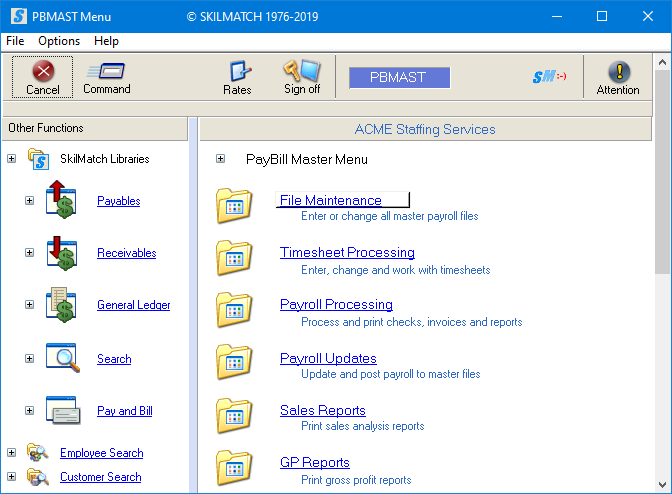Image resolution: width=672 pixels, height=494 pixels.
Task: Click the File Maintenance folder icon
Action: (x=235, y=205)
